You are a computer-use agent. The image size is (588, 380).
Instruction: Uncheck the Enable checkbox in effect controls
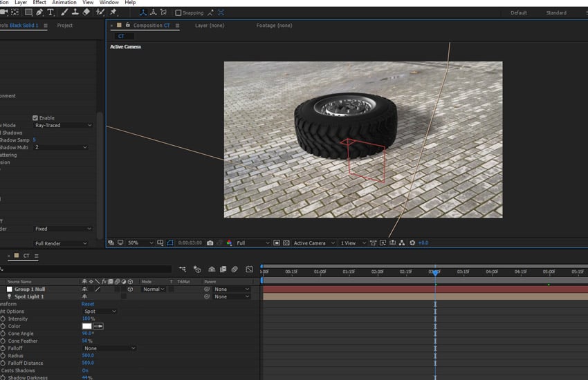tap(35, 118)
